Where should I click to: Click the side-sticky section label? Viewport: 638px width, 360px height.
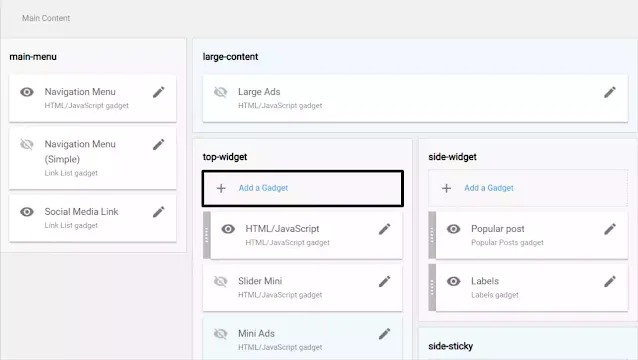(450, 346)
